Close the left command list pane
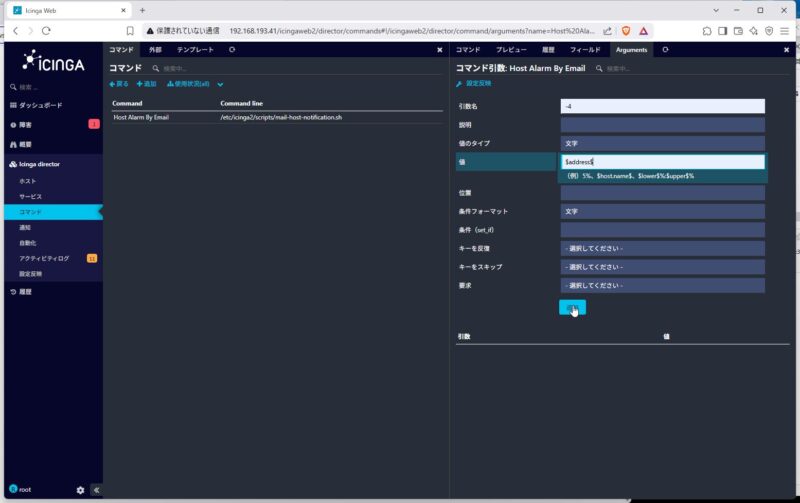Viewport: 800px width, 503px height. pyautogui.click(x=440, y=50)
